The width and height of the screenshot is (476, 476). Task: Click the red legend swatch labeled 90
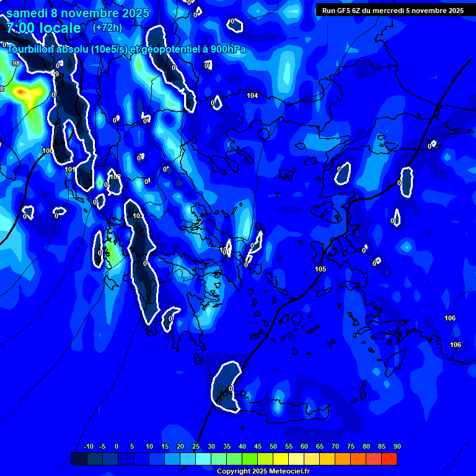(389, 459)
